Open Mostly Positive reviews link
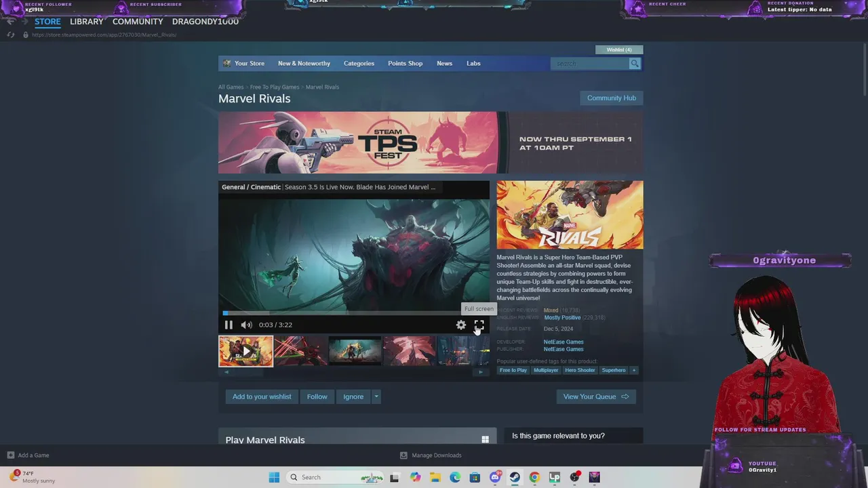Screen dimensions: 868x488 click(562, 317)
